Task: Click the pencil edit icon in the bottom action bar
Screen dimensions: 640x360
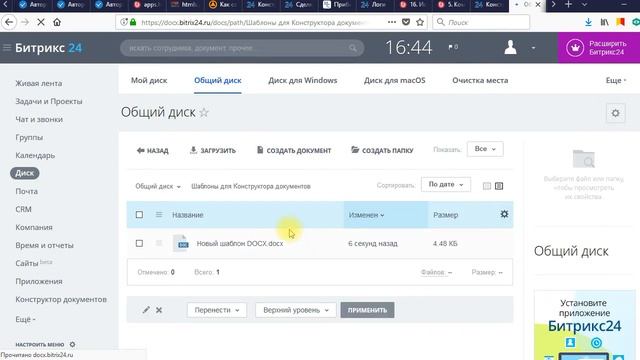Action: click(146, 310)
